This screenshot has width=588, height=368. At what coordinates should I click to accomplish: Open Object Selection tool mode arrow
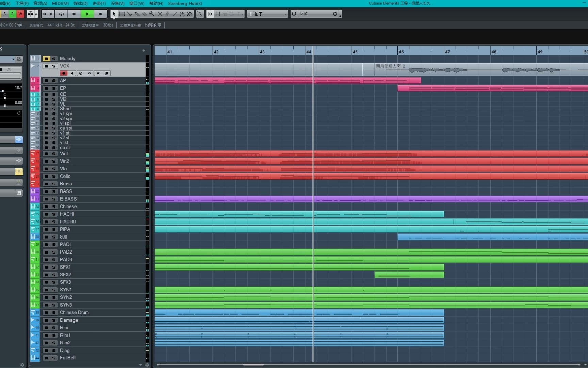click(114, 19)
